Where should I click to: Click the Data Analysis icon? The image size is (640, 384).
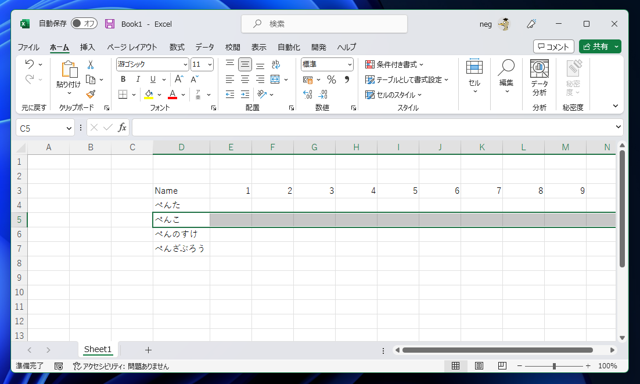[x=539, y=78]
